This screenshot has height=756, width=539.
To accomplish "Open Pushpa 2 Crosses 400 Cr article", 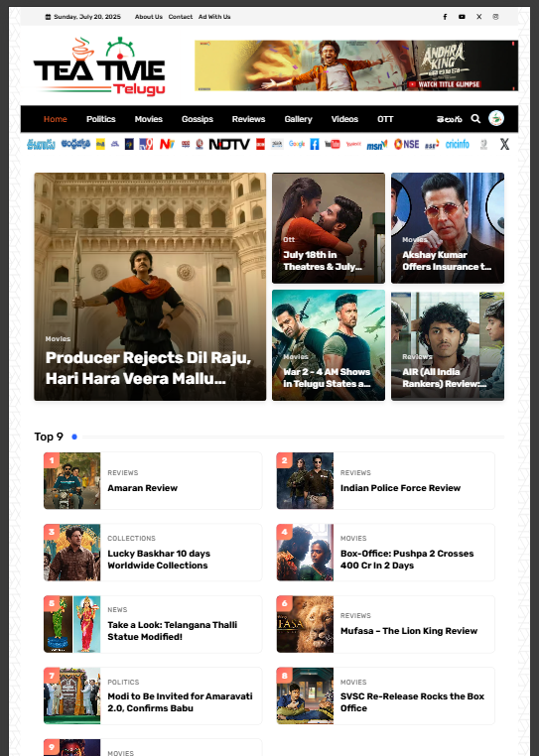I will (407, 560).
